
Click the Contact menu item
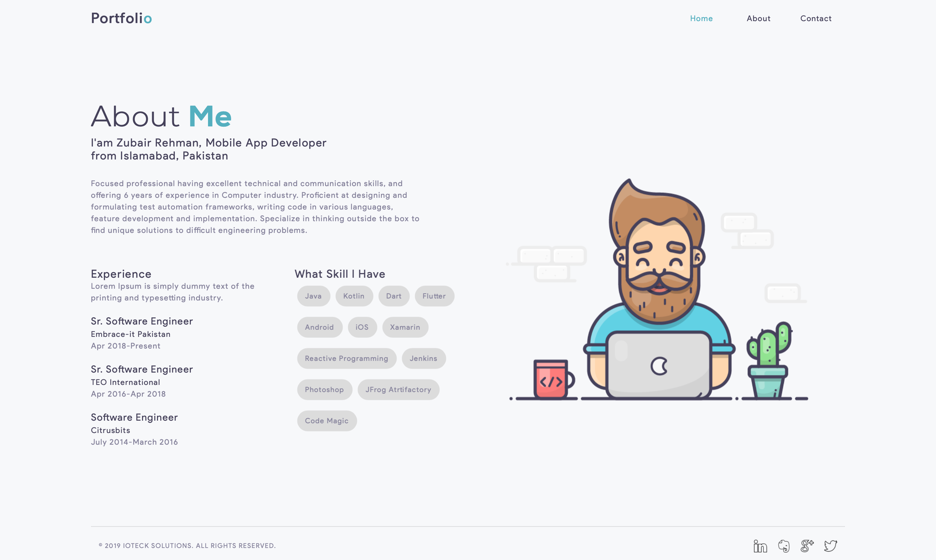[x=815, y=18]
